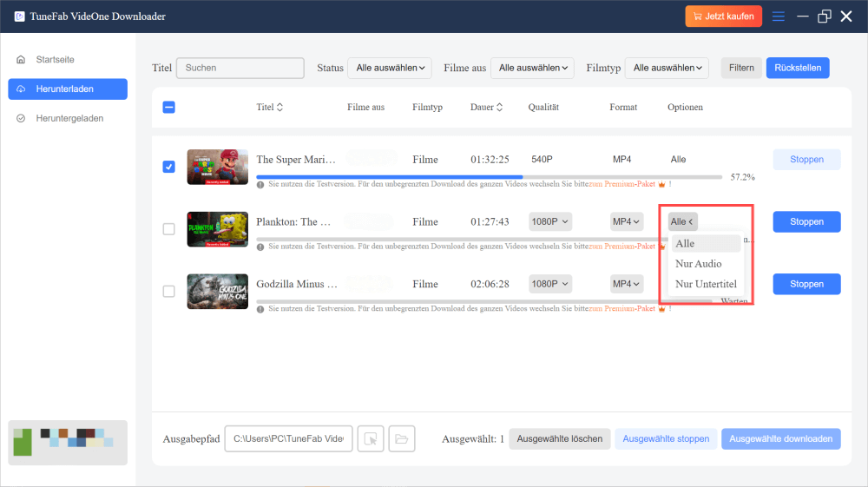868x487 pixels.
Task: Choose Nur Untertitel option
Action: [706, 284]
